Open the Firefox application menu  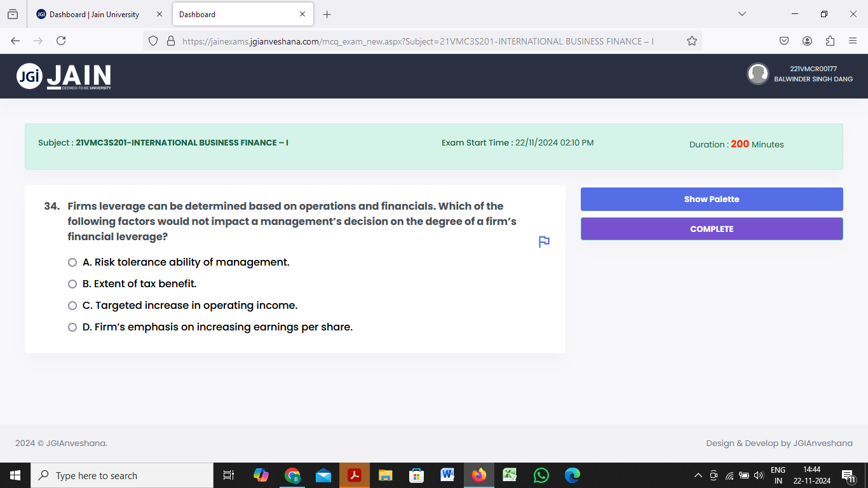tap(853, 40)
